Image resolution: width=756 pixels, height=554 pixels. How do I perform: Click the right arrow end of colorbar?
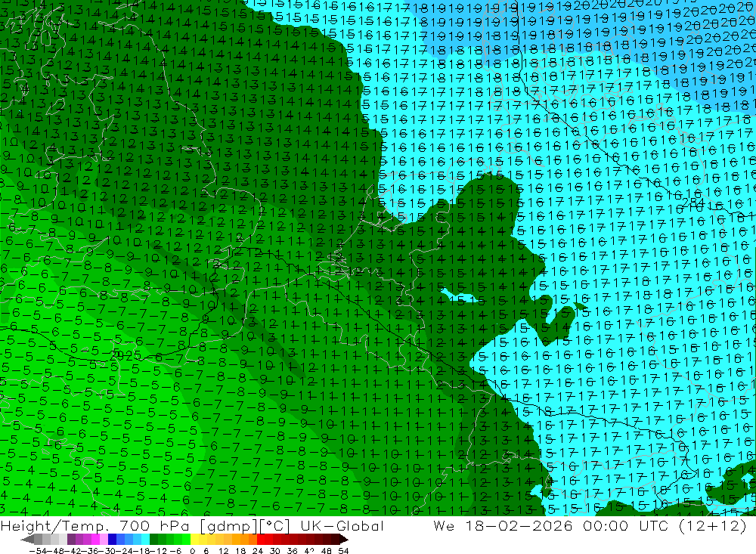tap(344, 539)
